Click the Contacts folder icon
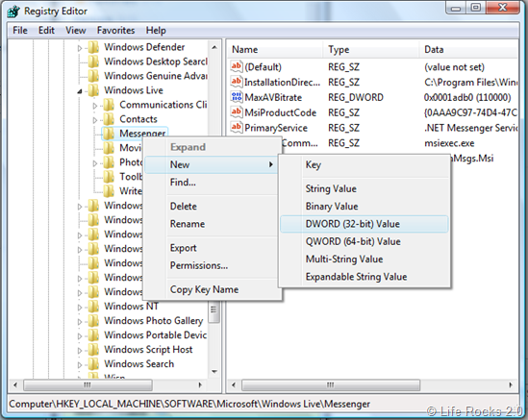The image size is (528, 420). (109, 119)
